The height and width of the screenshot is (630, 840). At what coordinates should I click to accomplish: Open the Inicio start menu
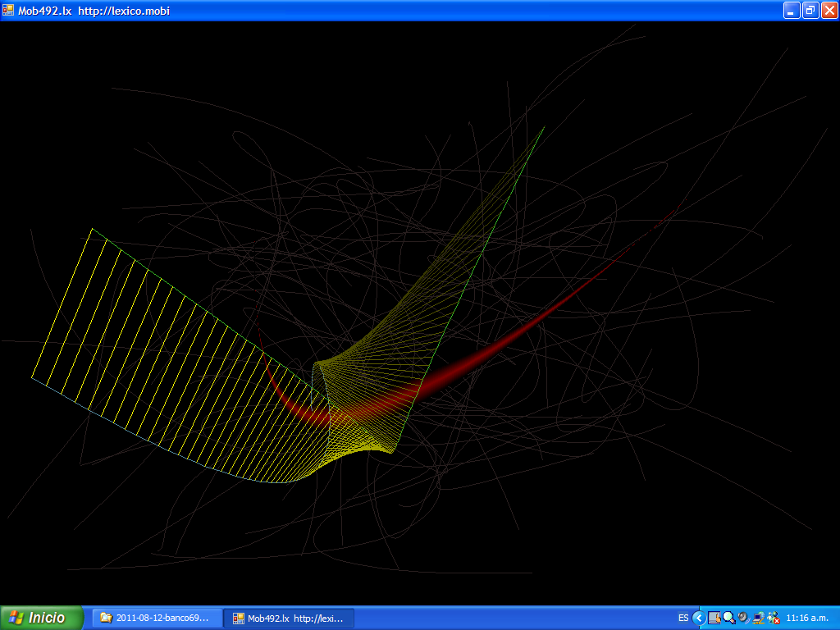click(42, 618)
